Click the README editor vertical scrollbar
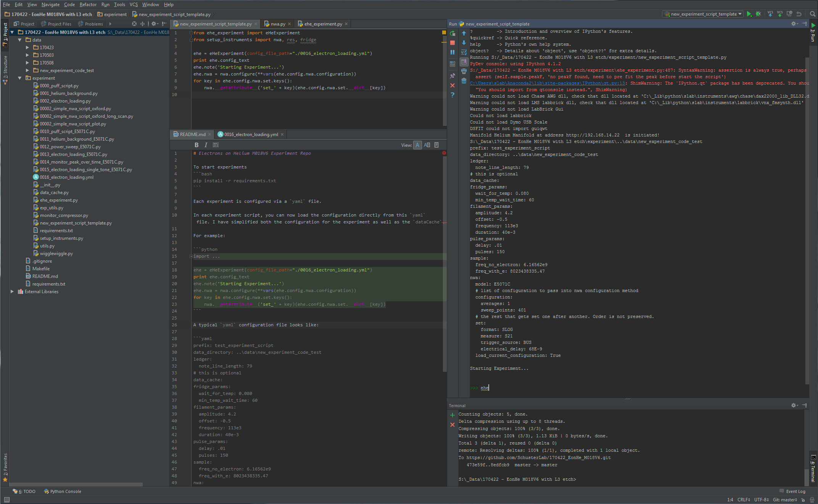Screen dimensions: 818x504 [x=444, y=263]
